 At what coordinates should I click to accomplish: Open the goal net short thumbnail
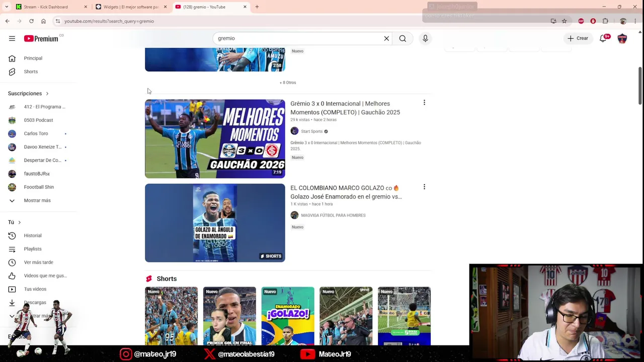[x=404, y=316]
